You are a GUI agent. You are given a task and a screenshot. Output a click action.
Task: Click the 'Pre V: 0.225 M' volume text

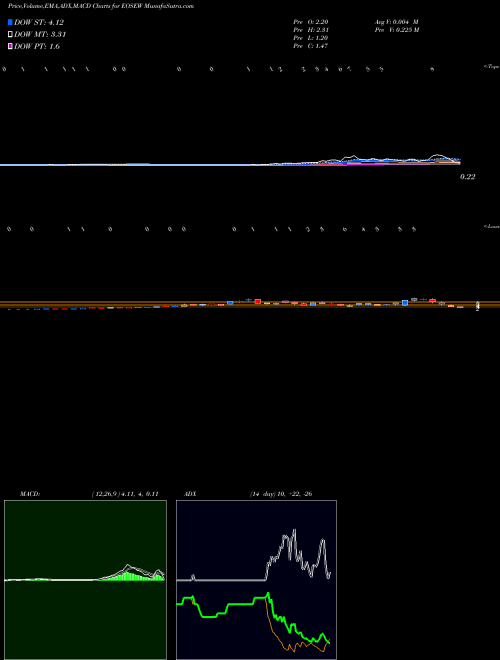pos(396,30)
